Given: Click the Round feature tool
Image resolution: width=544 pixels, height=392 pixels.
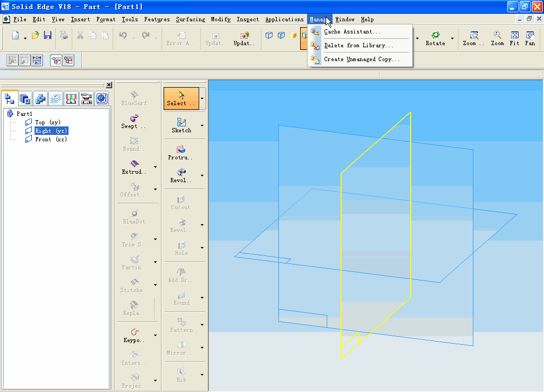Looking at the screenshot, I should click(182, 299).
